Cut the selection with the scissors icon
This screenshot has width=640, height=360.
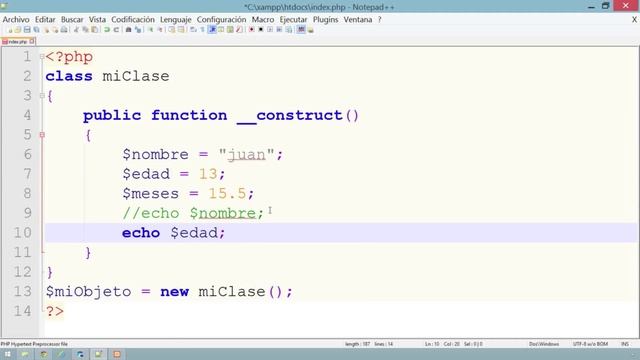point(76,30)
